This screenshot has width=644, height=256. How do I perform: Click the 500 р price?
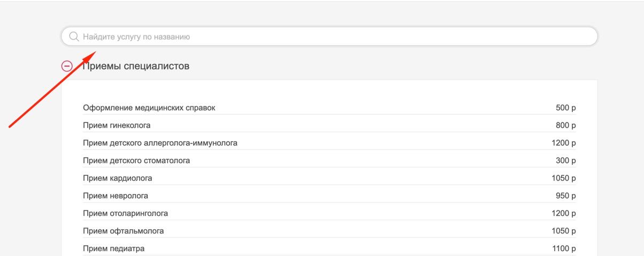[x=566, y=108]
